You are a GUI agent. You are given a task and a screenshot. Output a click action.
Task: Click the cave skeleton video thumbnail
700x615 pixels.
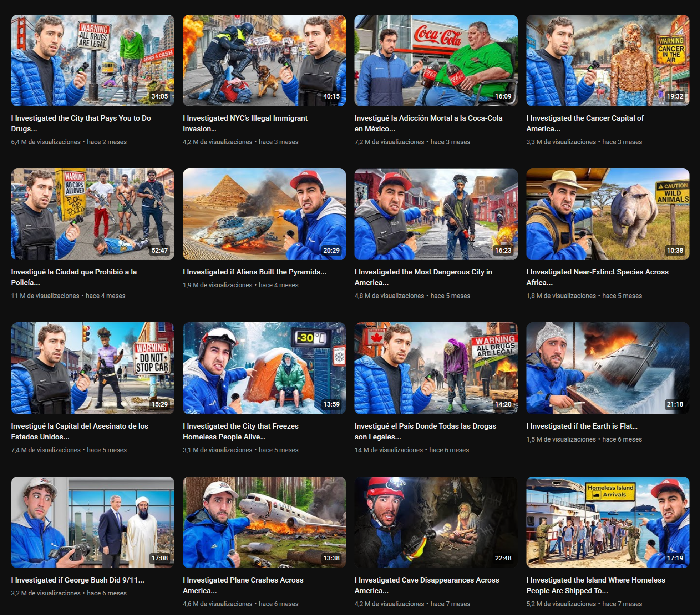tap(436, 522)
